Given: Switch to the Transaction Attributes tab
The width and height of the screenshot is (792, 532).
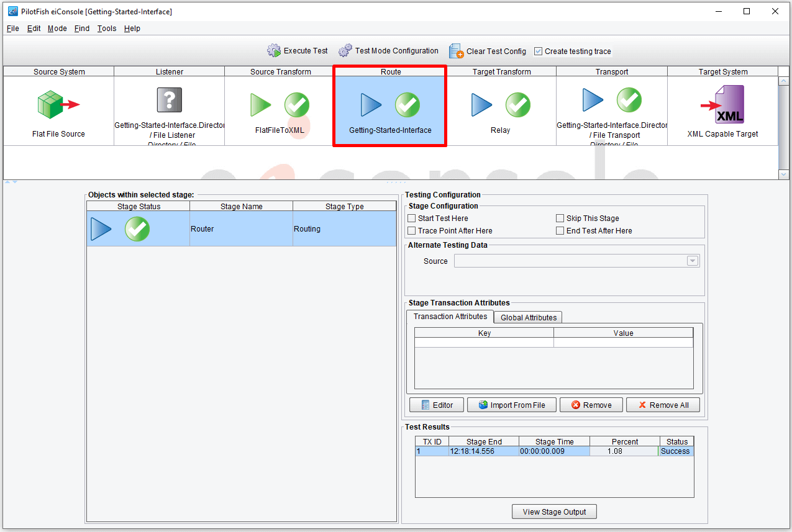Looking at the screenshot, I should click(x=450, y=317).
